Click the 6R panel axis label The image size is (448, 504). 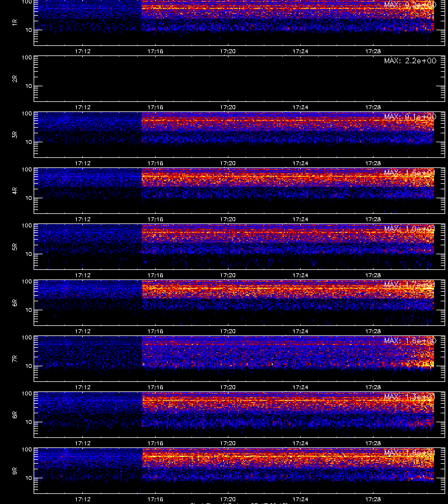tap(15, 303)
